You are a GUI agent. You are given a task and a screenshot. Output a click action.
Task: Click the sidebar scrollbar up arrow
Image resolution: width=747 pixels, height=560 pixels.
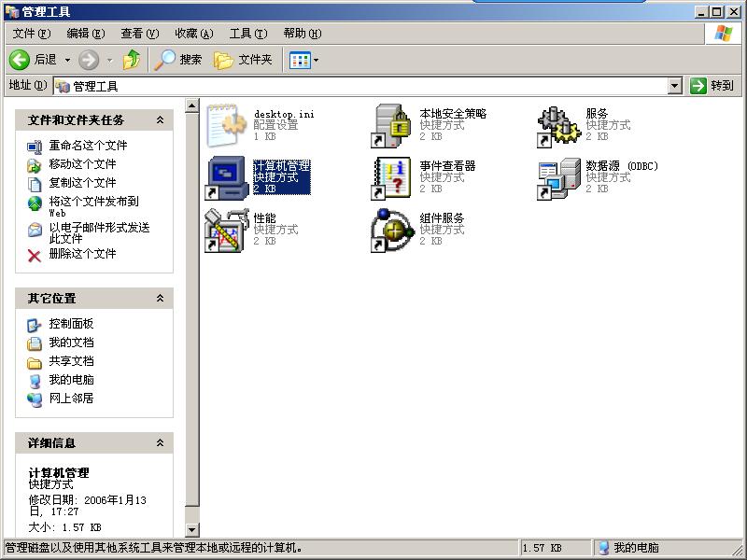pyautogui.click(x=192, y=105)
